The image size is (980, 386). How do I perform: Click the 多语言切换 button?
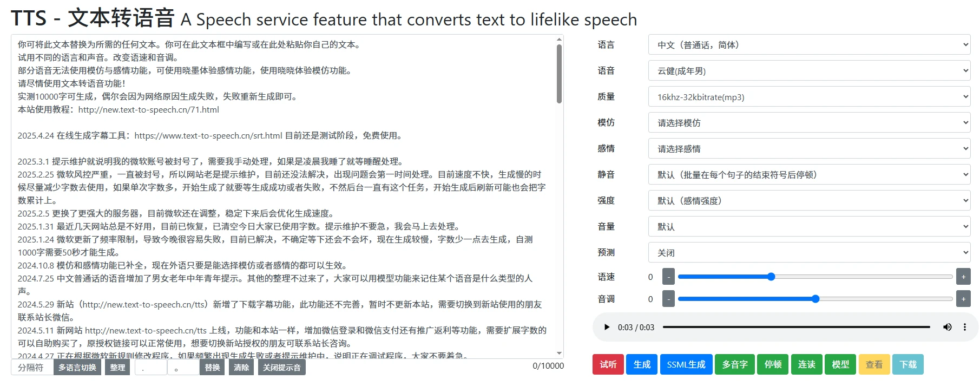pos(77,367)
